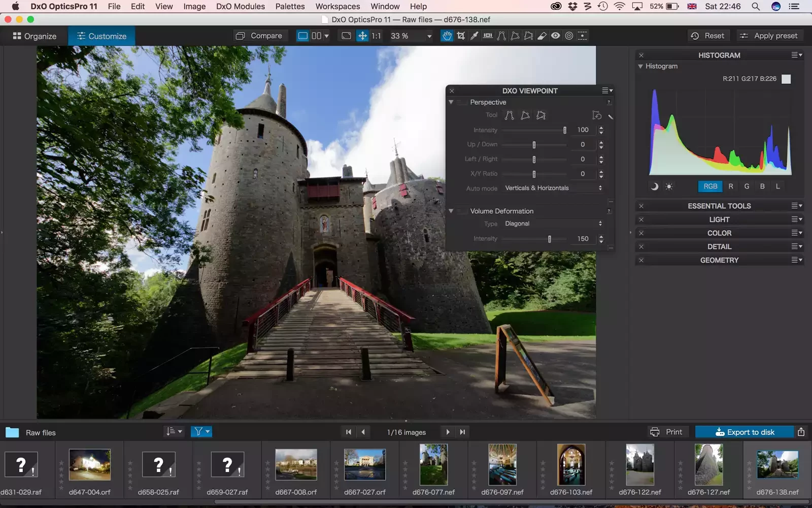
Task: Select the dust removal eraser tool
Action: click(x=542, y=36)
